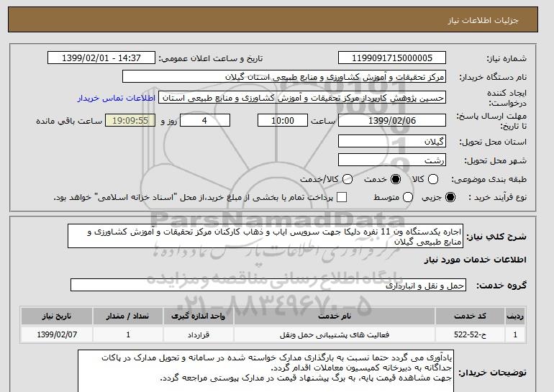Click the واحد اندازه گیری column header
Viewport: 554px width, 392px height.
pyautogui.click(x=198, y=316)
